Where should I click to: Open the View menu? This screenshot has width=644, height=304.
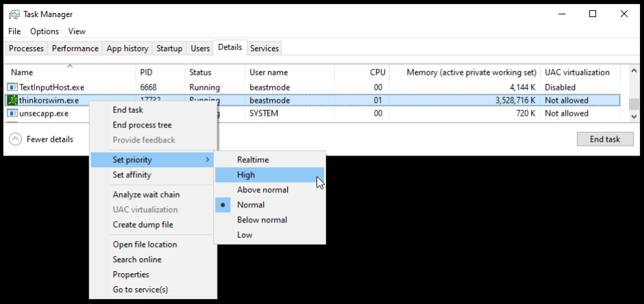(77, 31)
